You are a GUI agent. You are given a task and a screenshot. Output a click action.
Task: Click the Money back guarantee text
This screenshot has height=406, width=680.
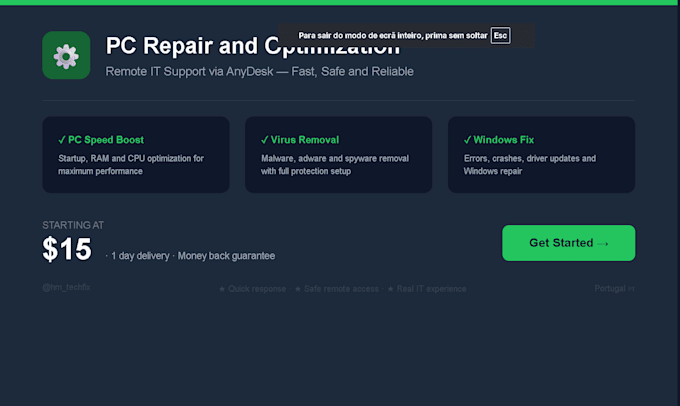(226, 256)
